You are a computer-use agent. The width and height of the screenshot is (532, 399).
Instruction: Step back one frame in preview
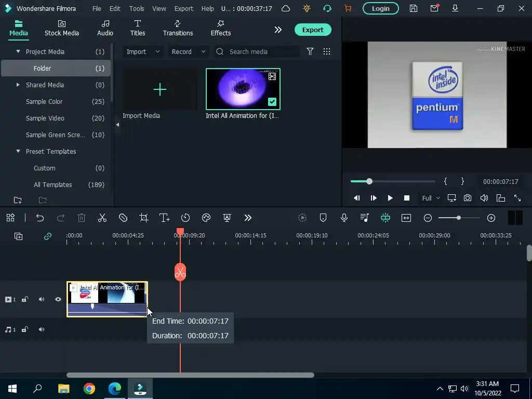356,198
